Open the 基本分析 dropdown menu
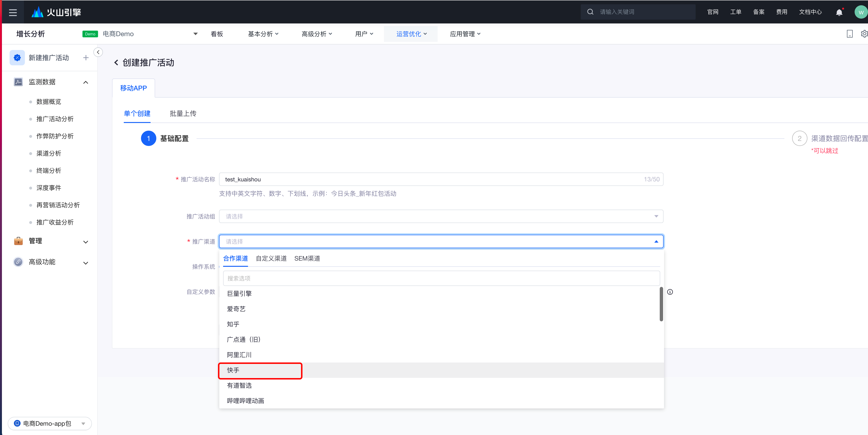The height and width of the screenshot is (435, 868). click(263, 34)
